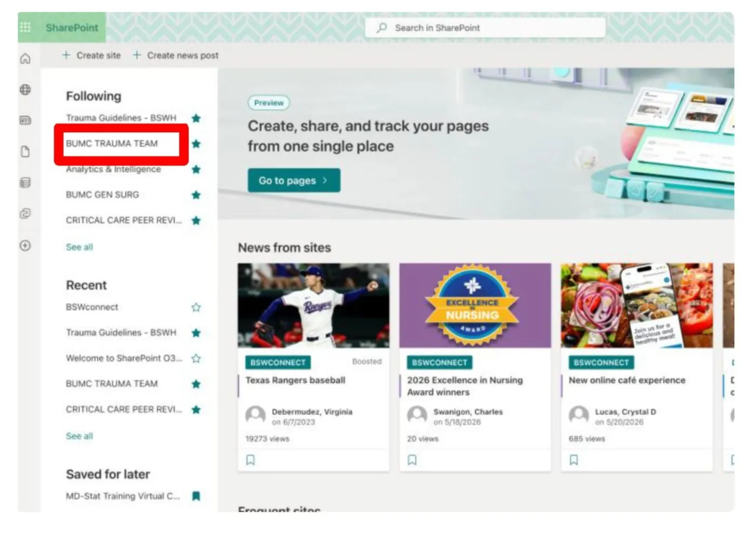Open the document file icon in the left rail
The height and width of the screenshot is (534, 756).
coord(25,151)
